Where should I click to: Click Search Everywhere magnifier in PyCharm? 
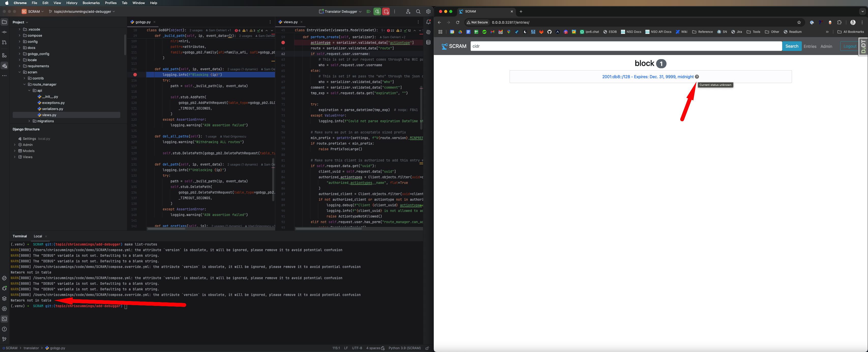click(418, 11)
